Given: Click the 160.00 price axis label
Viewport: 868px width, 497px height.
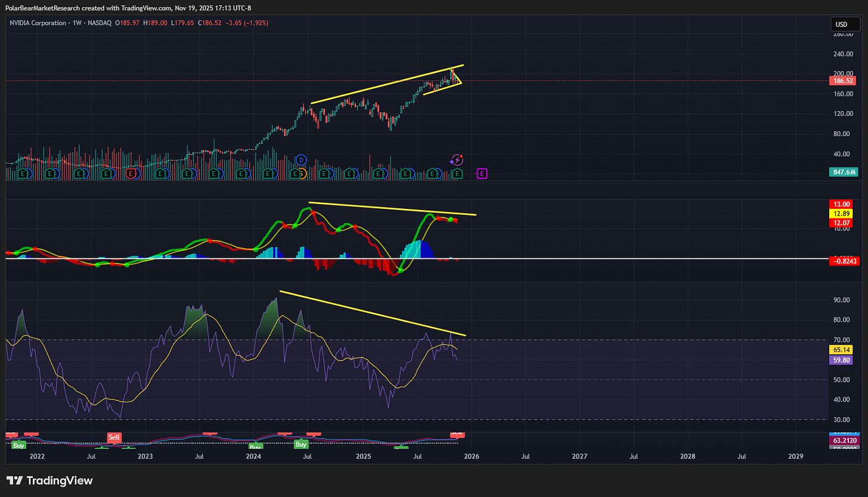Looking at the screenshot, I should pos(842,94).
